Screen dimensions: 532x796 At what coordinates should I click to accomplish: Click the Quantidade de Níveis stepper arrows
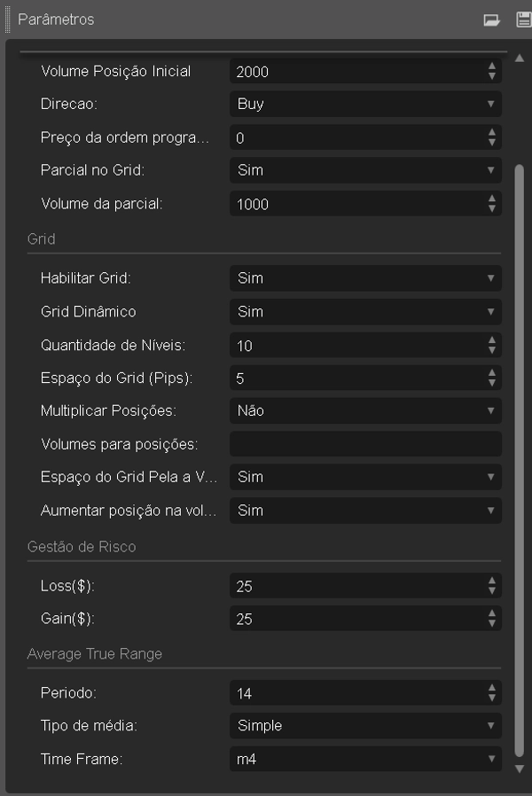491,346
